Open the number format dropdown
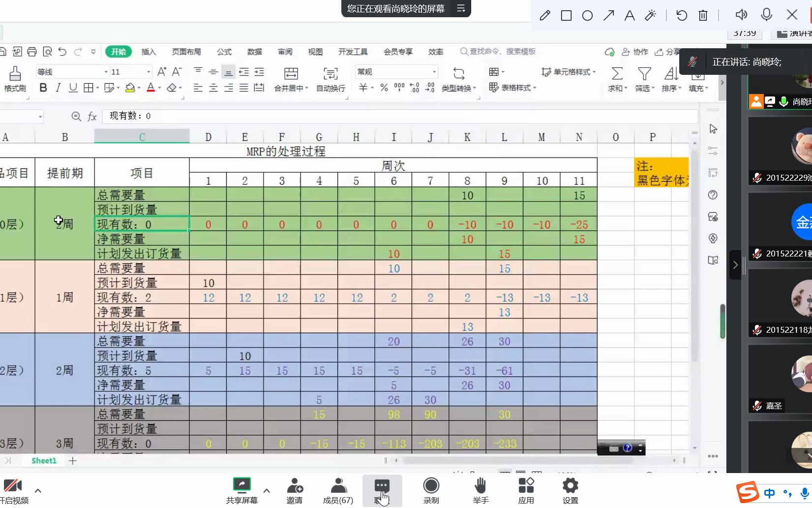The width and height of the screenshot is (812, 508). click(434, 72)
